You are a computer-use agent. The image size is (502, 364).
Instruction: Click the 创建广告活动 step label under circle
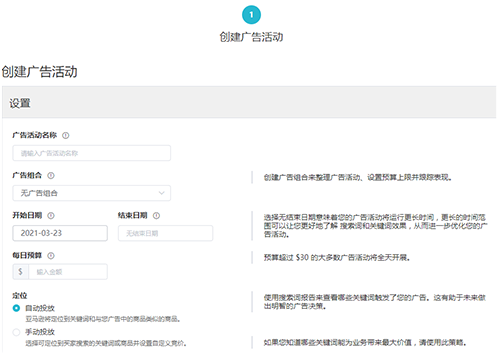[251, 37]
